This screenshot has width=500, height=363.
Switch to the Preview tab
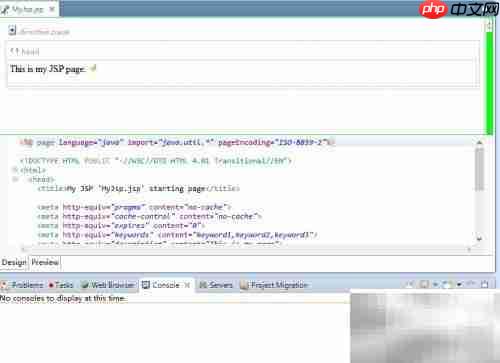pyautogui.click(x=45, y=262)
